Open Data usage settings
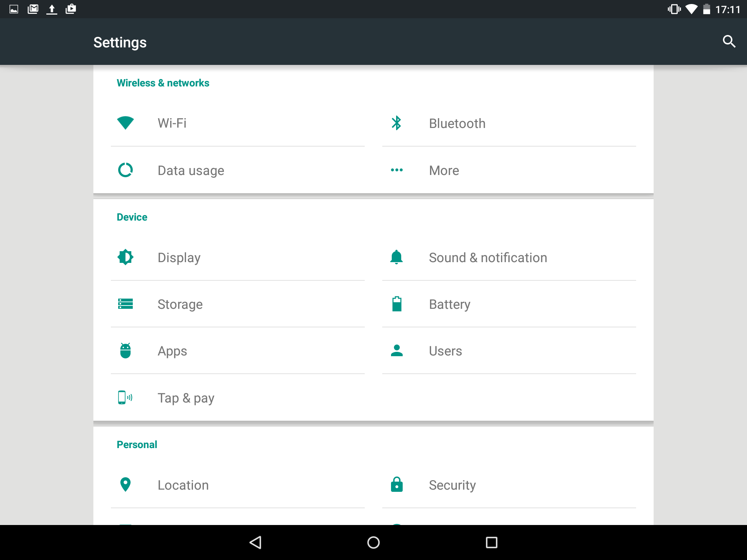 [x=238, y=170]
